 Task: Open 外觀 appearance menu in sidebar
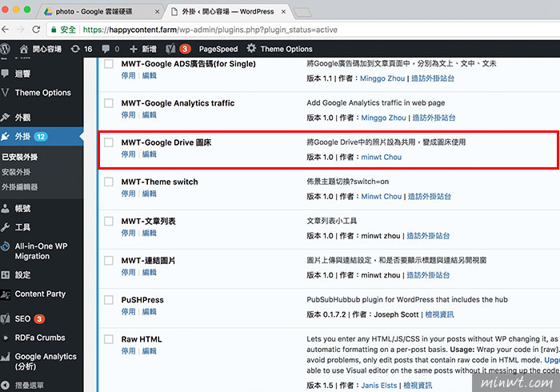click(22, 118)
